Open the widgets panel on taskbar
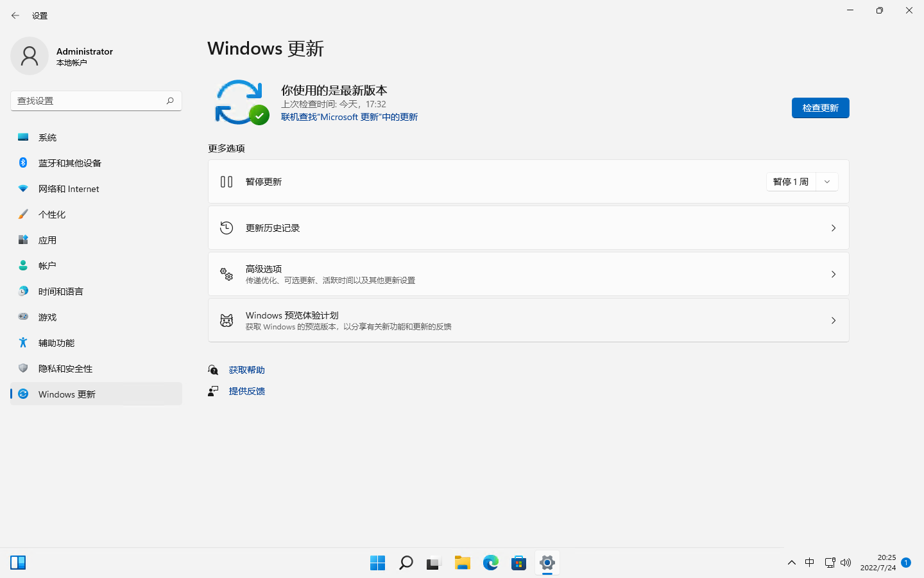This screenshot has width=924, height=578. coord(18,563)
